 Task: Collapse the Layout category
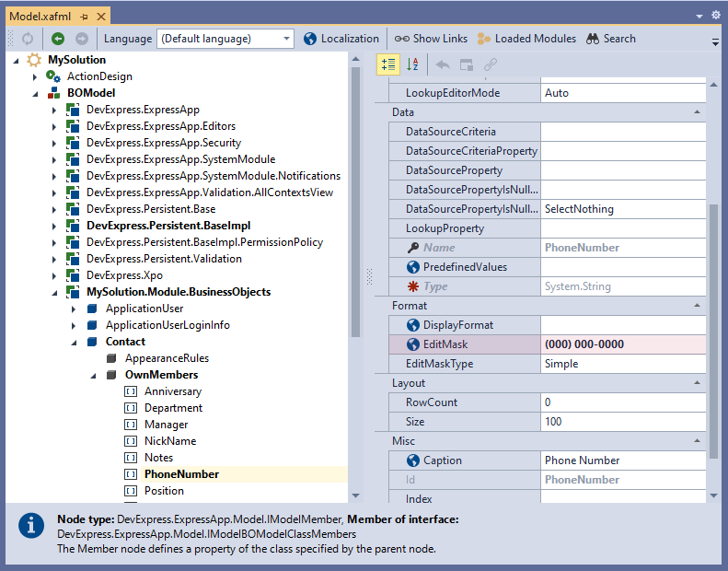tap(697, 383)
